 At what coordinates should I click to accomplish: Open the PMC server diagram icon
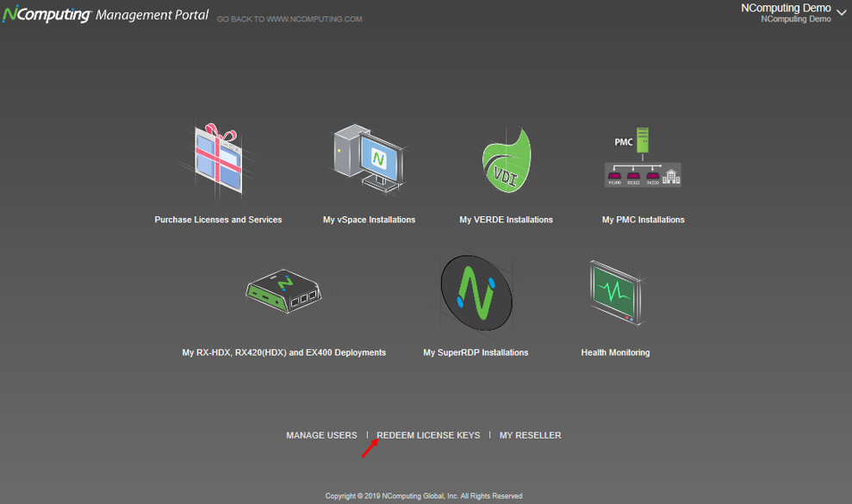click(x=643, y=158)
